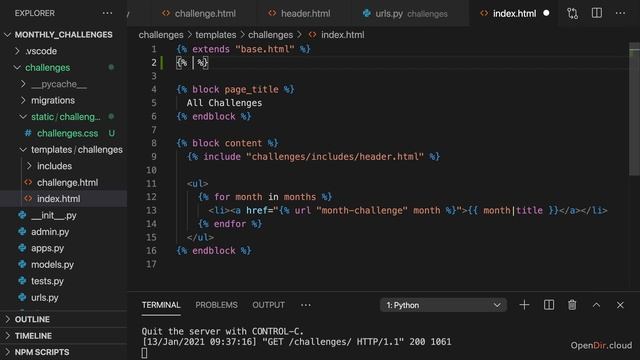640x360 pixels.
Task: Select the TERMINAL panel tab
Action: (x=161, y=305)
